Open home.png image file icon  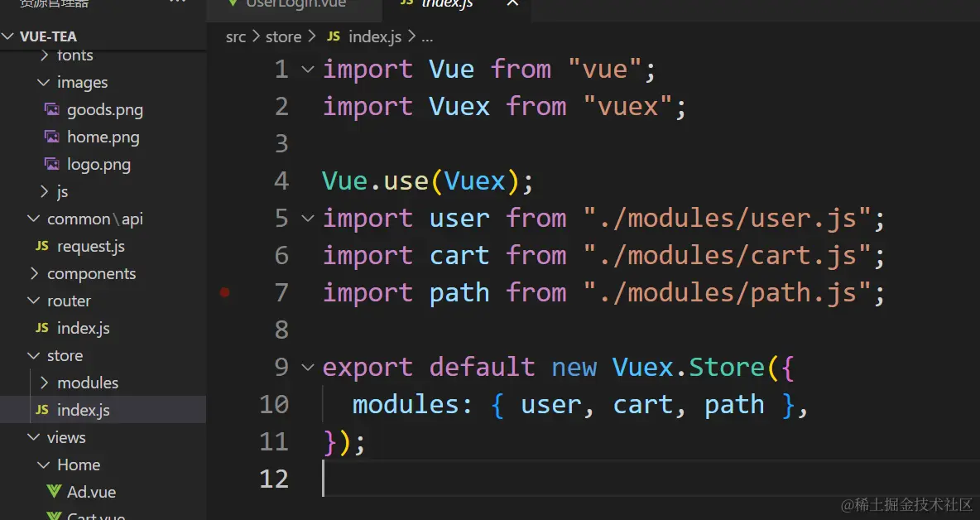[x=52, y=137]
